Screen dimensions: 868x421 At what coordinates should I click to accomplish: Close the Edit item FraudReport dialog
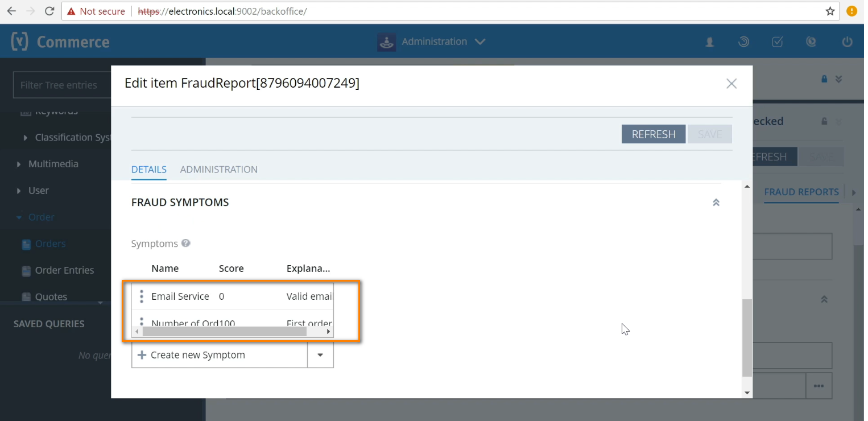(731, 84)
